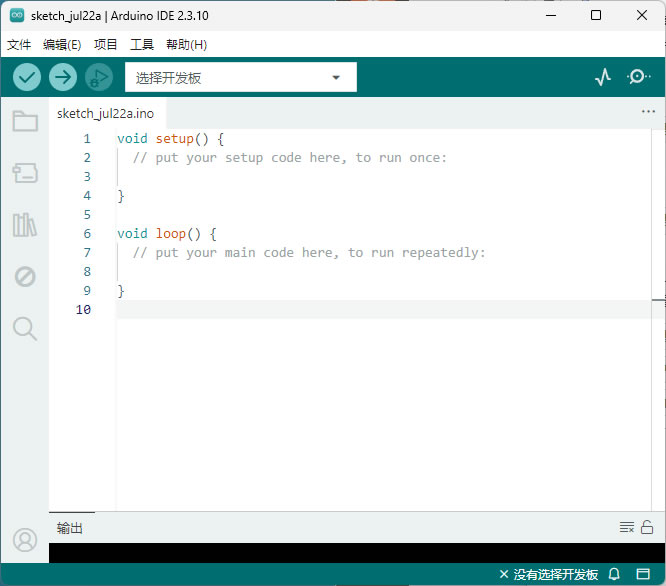Click the Verify checkmark button
This screenshot has width=666, height=586.
tap(27, 77)
